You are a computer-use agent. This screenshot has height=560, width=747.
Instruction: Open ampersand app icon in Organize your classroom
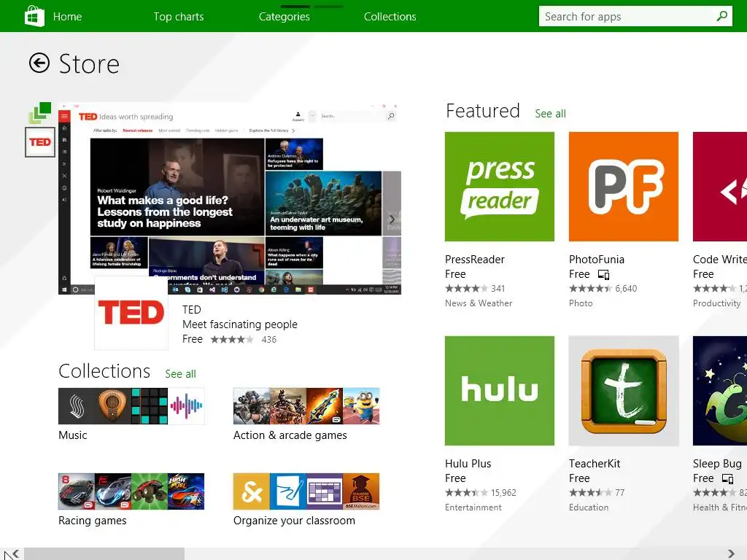252,491
